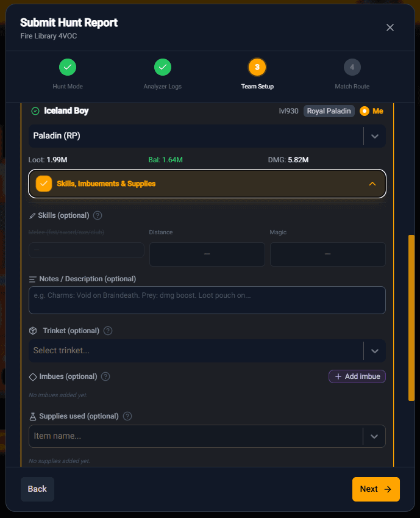Expand the supplies Item name dropdown
Image resolution: width=420 pixels, height=518 pixels.
click(x=374, y=436)
